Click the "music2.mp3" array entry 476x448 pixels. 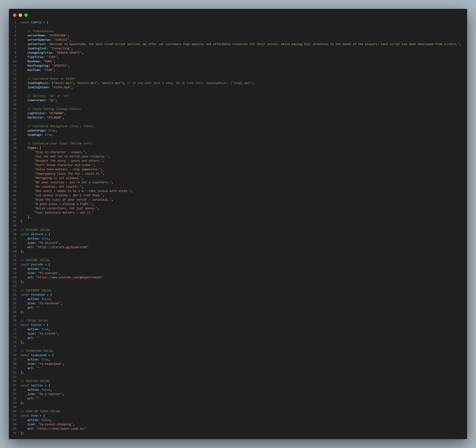pos(87,83)
